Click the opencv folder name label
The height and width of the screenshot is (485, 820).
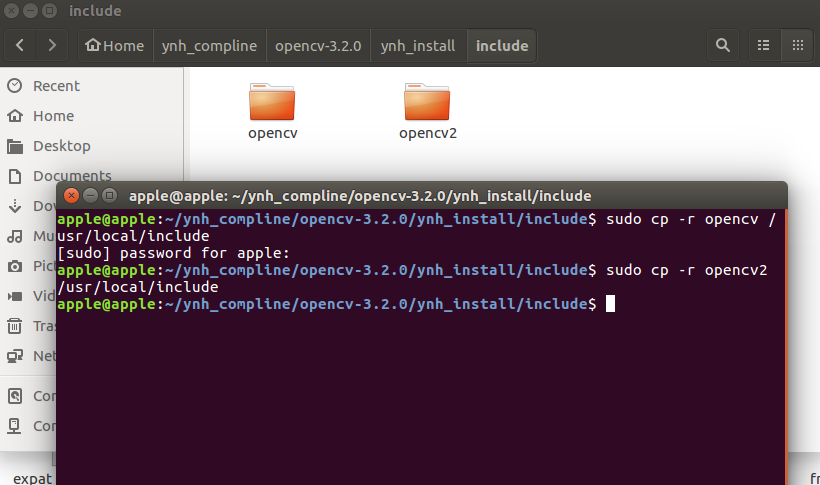tap(272, 133)
